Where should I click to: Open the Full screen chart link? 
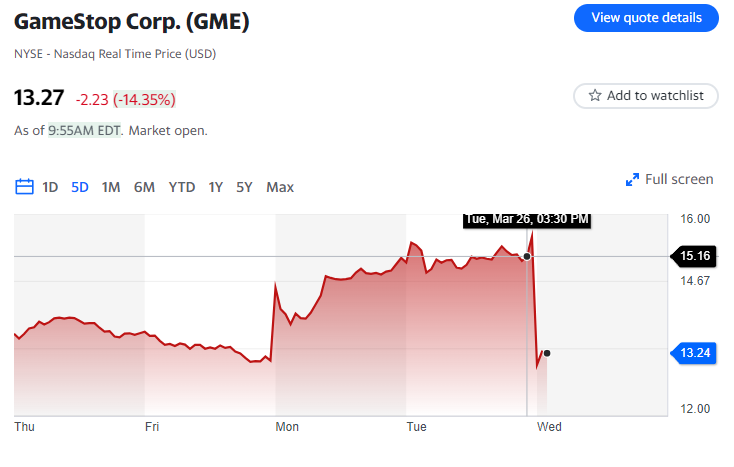tap(678, 180)
